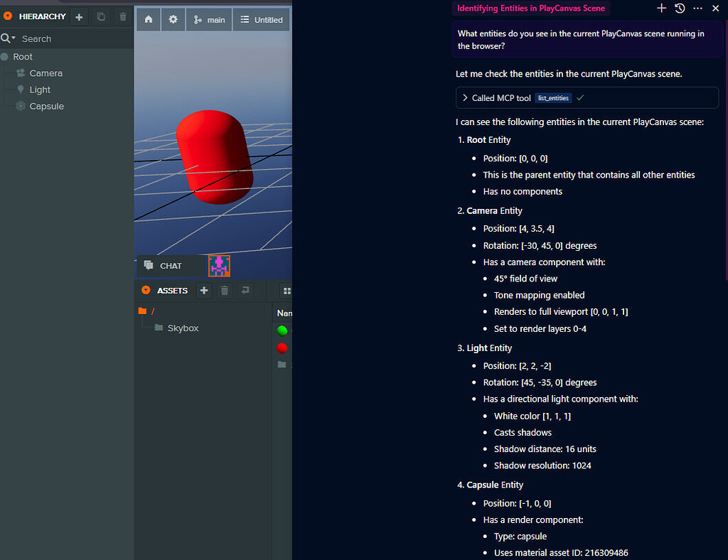
Task: Click the duplicate entity icon in Hierarchy
Action: tap(101, 16)
